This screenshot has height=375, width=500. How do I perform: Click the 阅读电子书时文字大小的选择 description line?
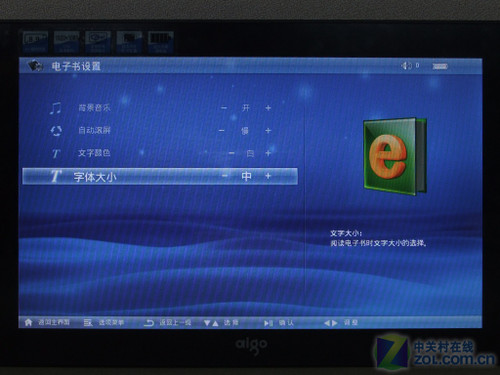[x=378, y=243]
